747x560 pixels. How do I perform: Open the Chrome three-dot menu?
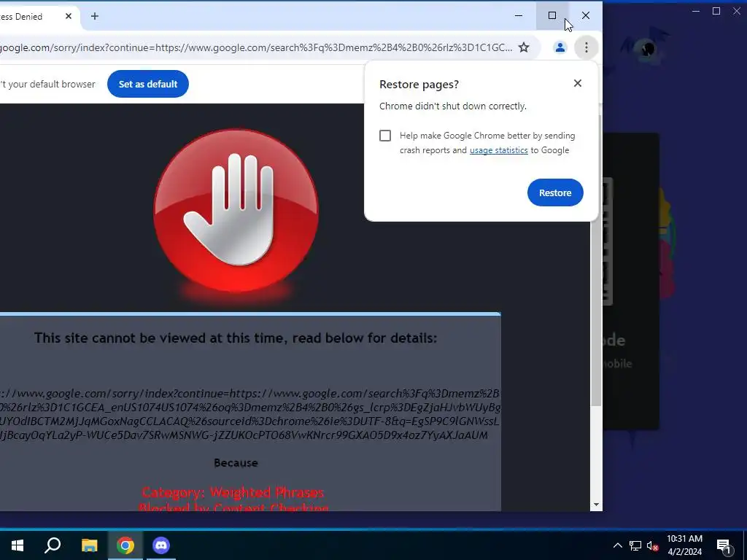(x=586, y=47)
